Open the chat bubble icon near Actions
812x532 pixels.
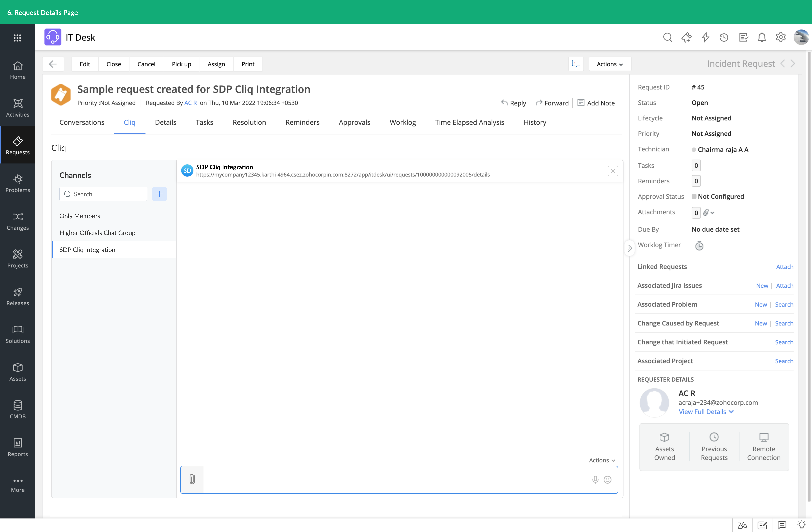pos(576,64)
